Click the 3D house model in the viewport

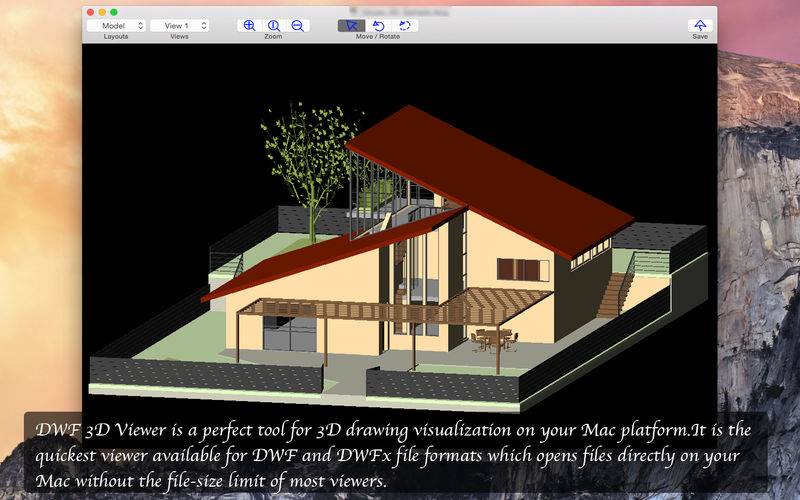pos(398,260)
